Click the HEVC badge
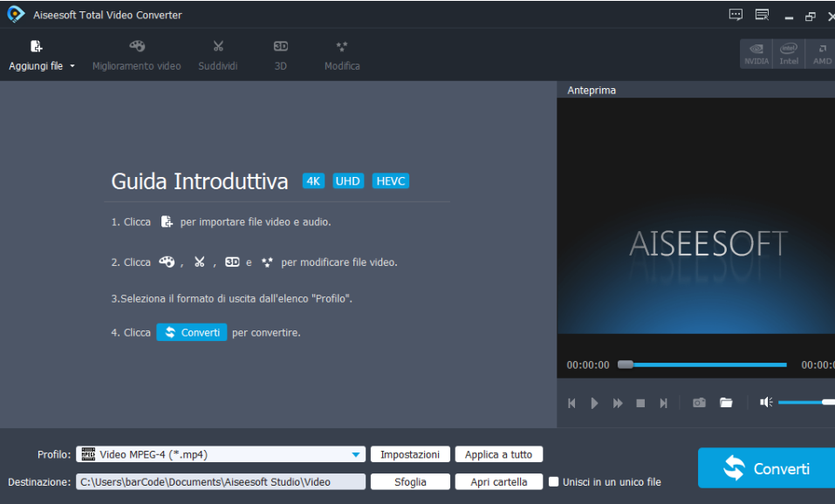This screenshot has height=504, width=835. point(390,181)
